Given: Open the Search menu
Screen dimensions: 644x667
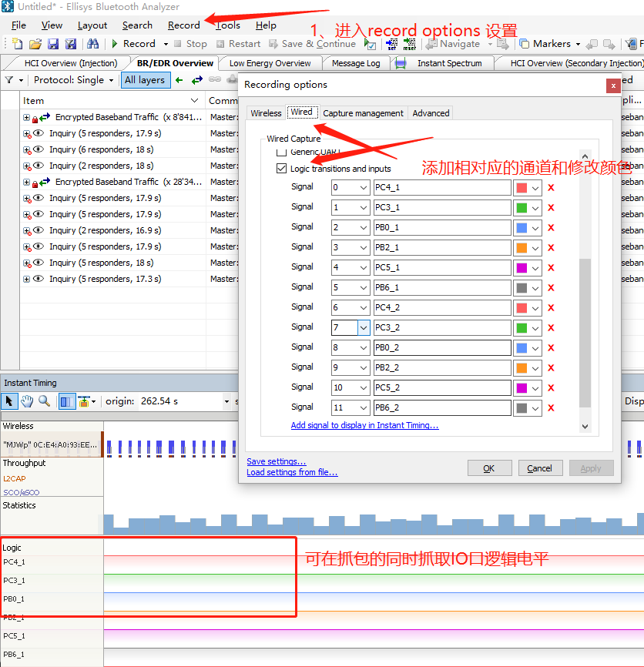Looking at the screenshot, I should (x=137, y=25).
